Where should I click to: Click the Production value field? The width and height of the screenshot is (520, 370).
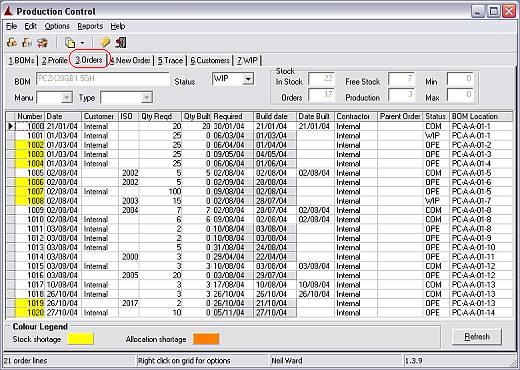[x=401, y=95]
